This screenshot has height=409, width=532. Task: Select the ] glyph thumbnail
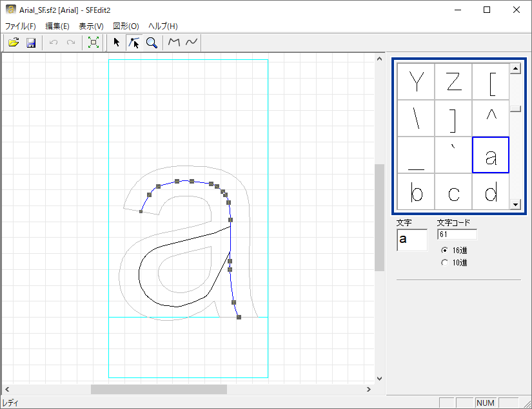453,119
